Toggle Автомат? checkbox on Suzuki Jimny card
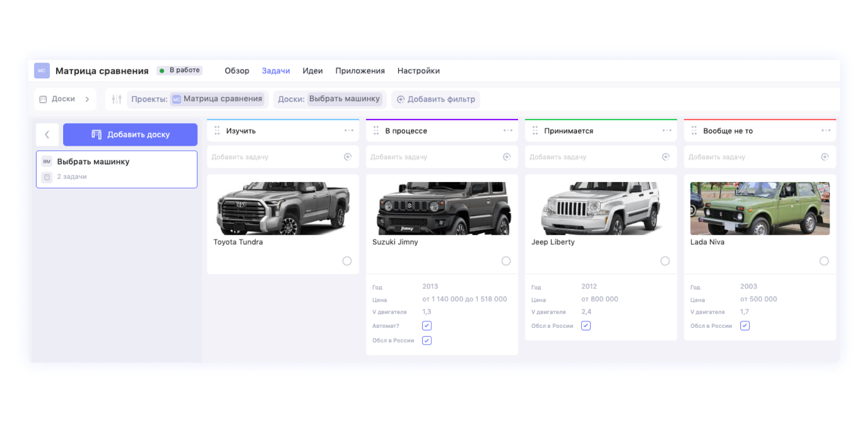Screen dimensions: 868x421 (427, 326)
